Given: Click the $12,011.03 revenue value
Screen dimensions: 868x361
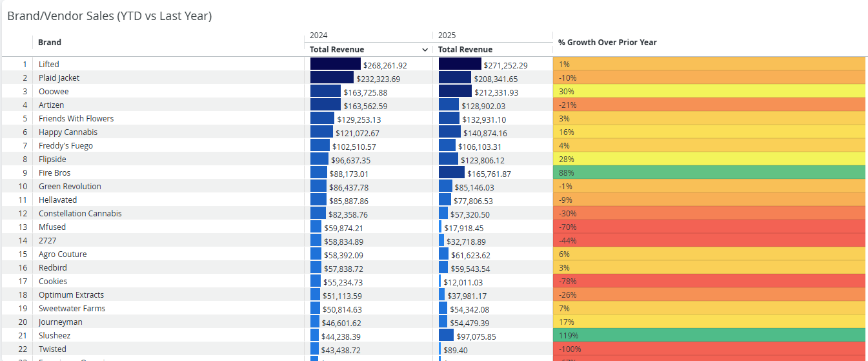Looking at the screenshot, I should (x=463, y=282).
